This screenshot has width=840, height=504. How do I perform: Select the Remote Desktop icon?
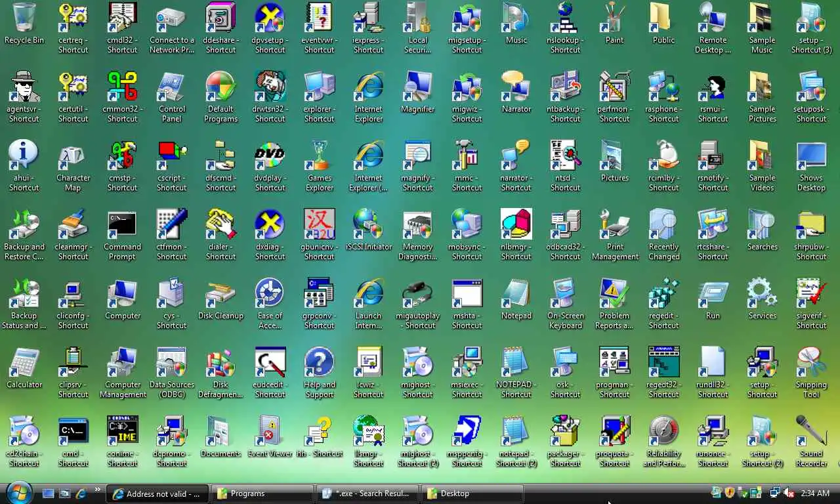(713, 18)
